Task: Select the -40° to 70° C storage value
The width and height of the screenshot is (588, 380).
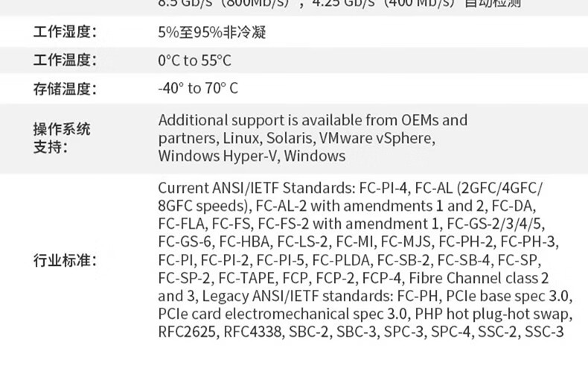Action: point(198,88)
